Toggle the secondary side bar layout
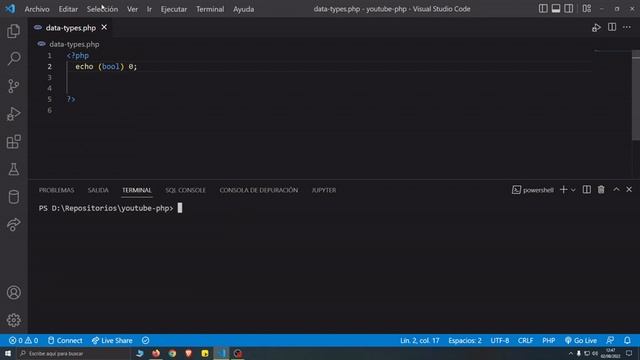Screen dimensions: 640x360 (x=569, y=9)
